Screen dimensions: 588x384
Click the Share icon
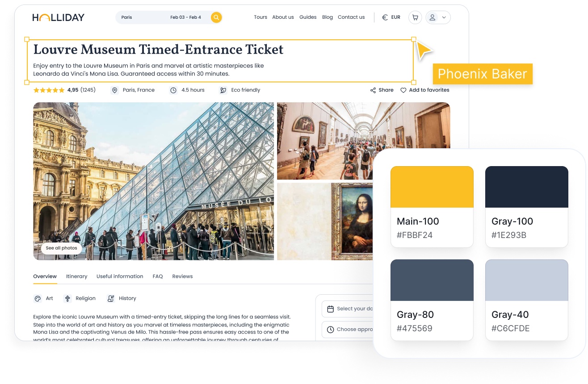[373, 90]
